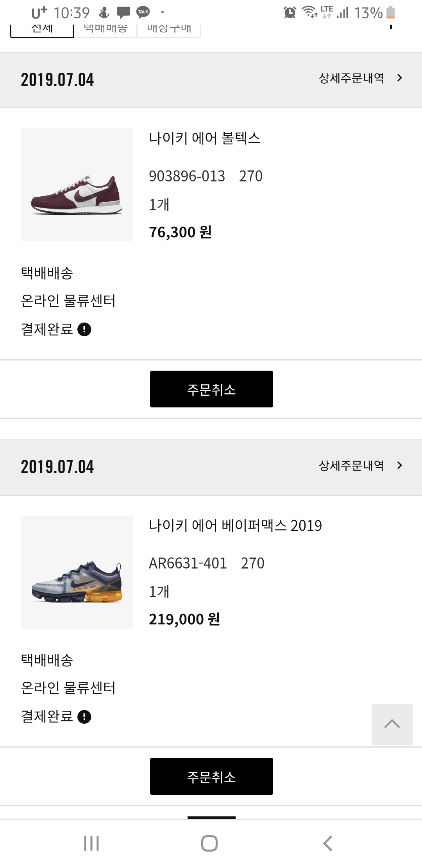This screenshot has width=422, height=868.
Task: Open the Android recent apps button
Action: [x=91, y=843]
